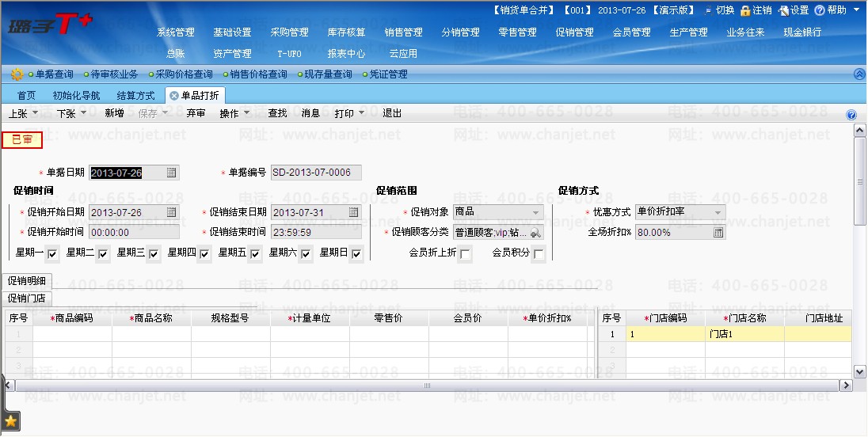Click 退出 toolbar button
868x437 pixels.
[x=392, y=113]
